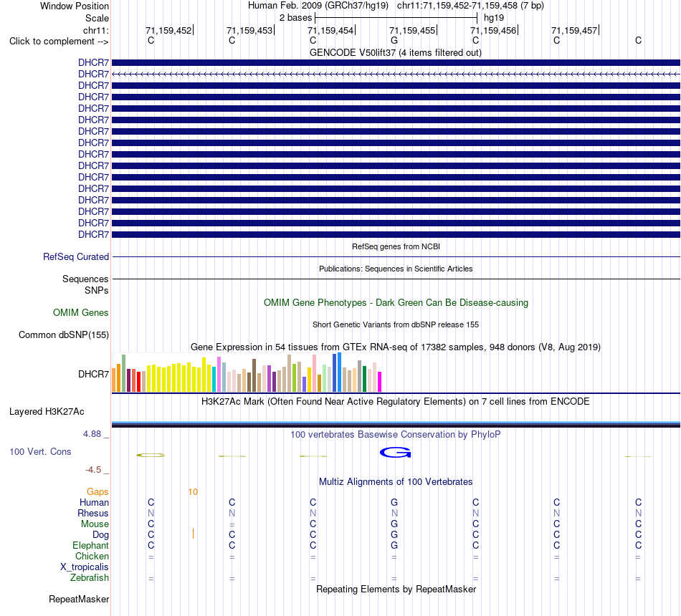Click the H3K27Ac Mark track title
The width and height of the screenshot is (681, 616).
coord(396,401)
